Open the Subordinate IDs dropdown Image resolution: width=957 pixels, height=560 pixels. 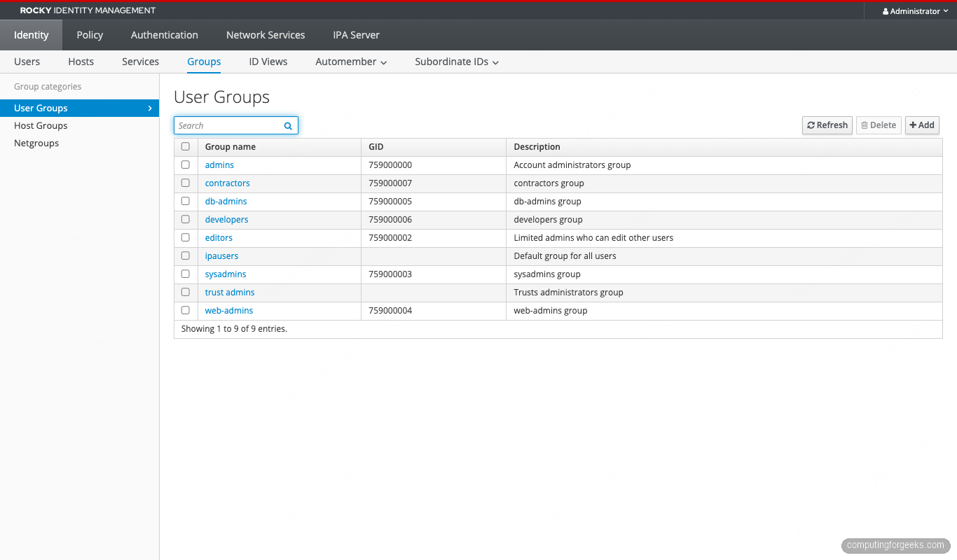pos(457,62)
